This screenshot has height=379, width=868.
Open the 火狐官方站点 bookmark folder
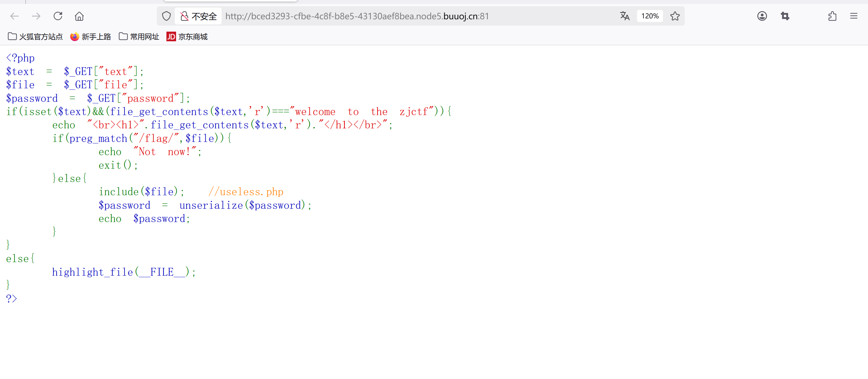(x=35, y=37)
